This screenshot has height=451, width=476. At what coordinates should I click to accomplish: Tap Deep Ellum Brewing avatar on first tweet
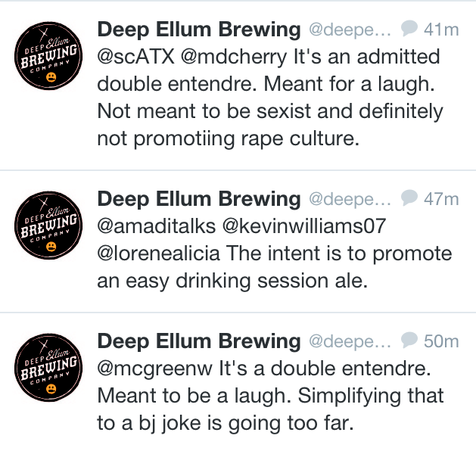pos(48,55)
